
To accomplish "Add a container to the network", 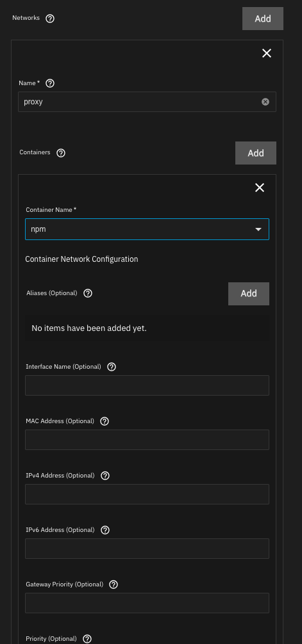I will (x=255, y=153).
